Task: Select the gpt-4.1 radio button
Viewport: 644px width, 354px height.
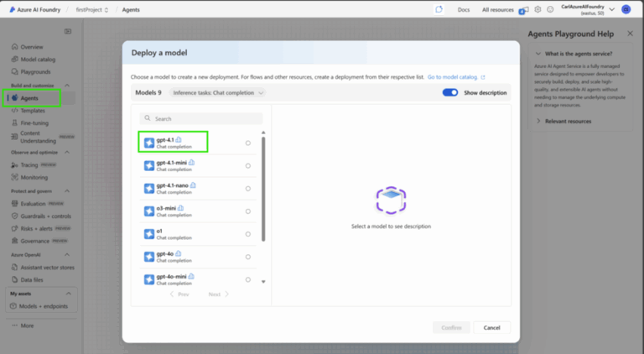Action: point(248,143)
